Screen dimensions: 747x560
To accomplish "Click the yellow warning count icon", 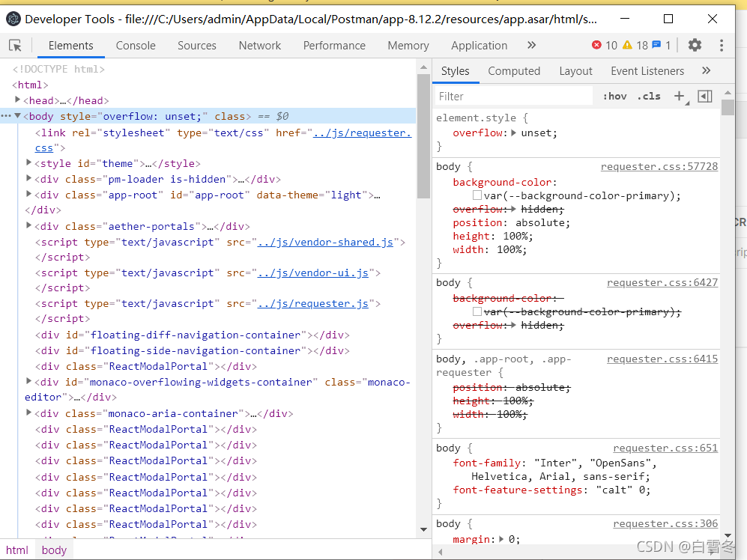I will coord(627,45).
